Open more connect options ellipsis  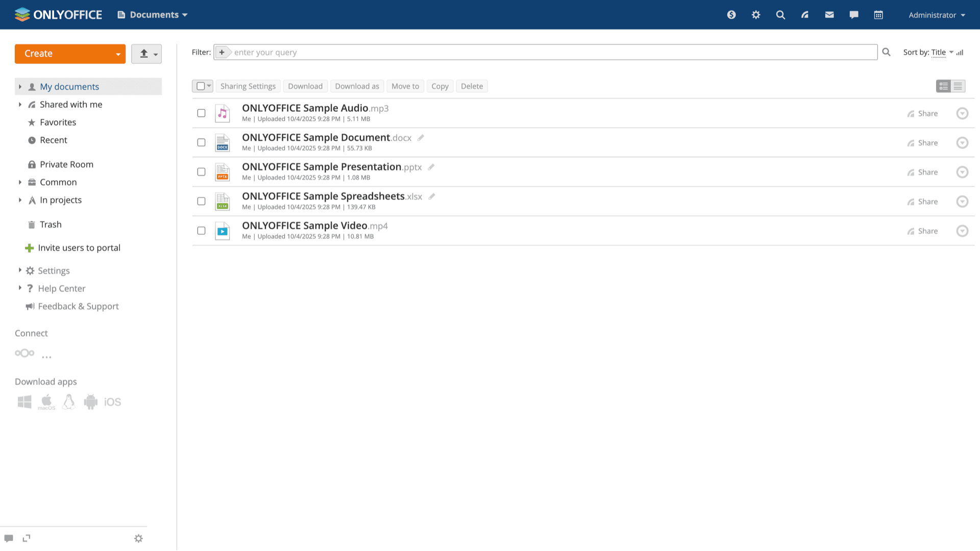46,357
